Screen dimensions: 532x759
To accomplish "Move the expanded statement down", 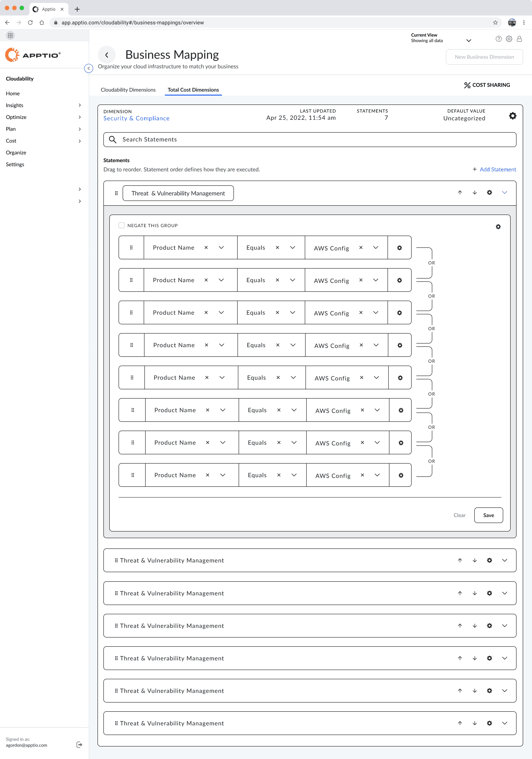I will coord(475,192).
